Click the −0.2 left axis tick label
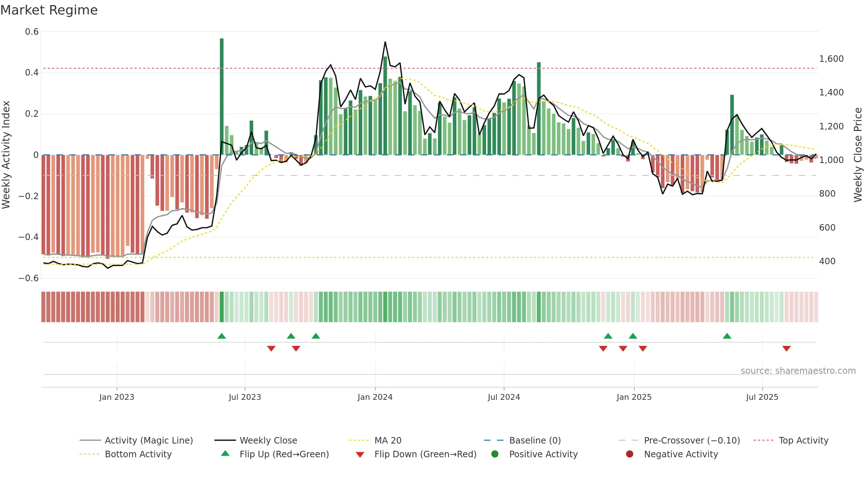Viewport: 868px width, 488px height. [x=28, y=196]
